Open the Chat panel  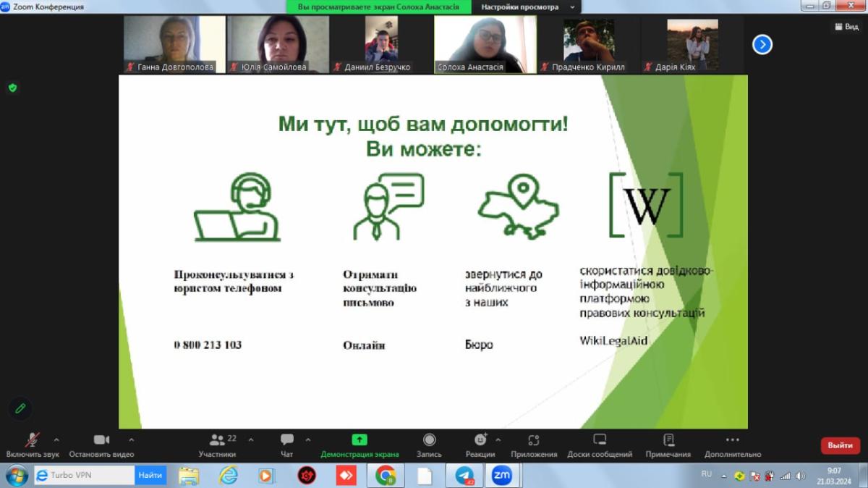pyautogui.click(x=287, y=440)
